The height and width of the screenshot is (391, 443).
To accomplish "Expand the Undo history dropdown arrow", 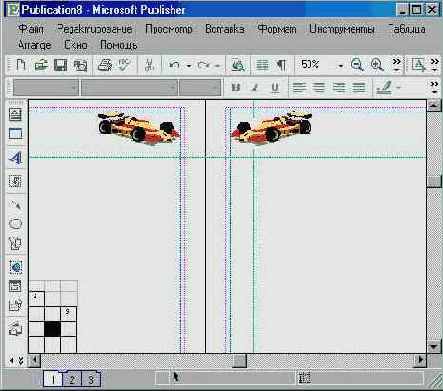I will coord(189,65).
